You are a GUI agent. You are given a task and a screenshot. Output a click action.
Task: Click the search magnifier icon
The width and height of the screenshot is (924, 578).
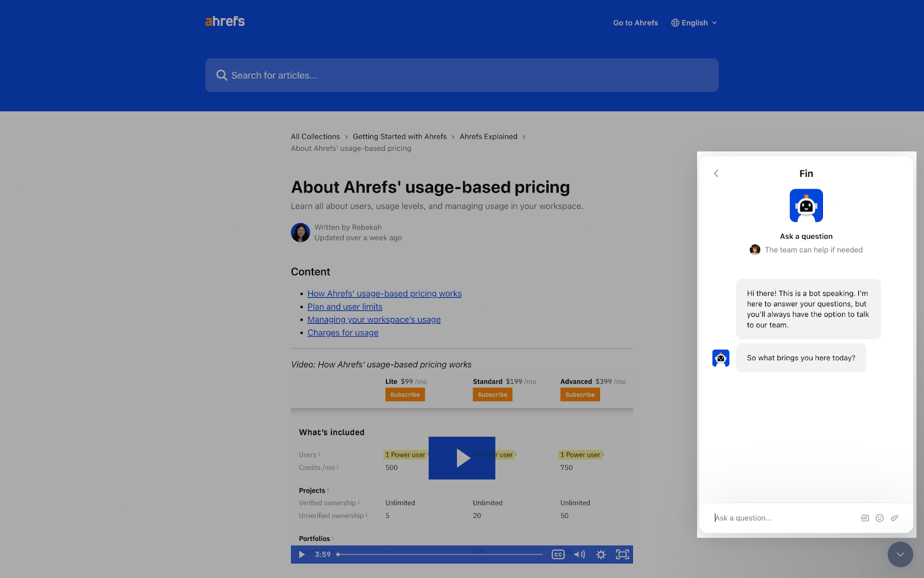(222, 75)
